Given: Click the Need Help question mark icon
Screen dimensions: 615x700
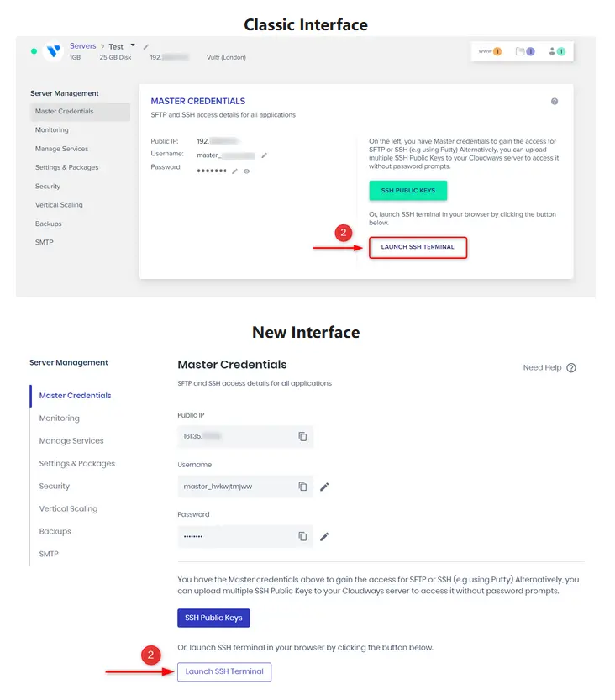Looking at the screenshot, I should (571, 368).
